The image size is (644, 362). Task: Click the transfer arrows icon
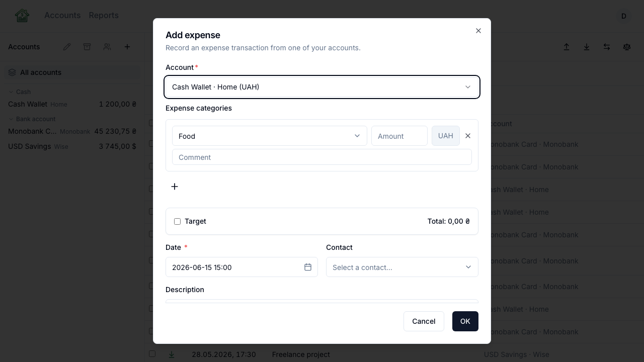point(607,47)
